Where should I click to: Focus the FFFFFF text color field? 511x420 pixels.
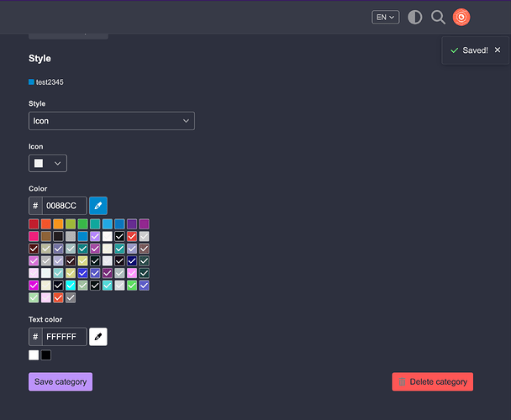click(x=65, y=337)
